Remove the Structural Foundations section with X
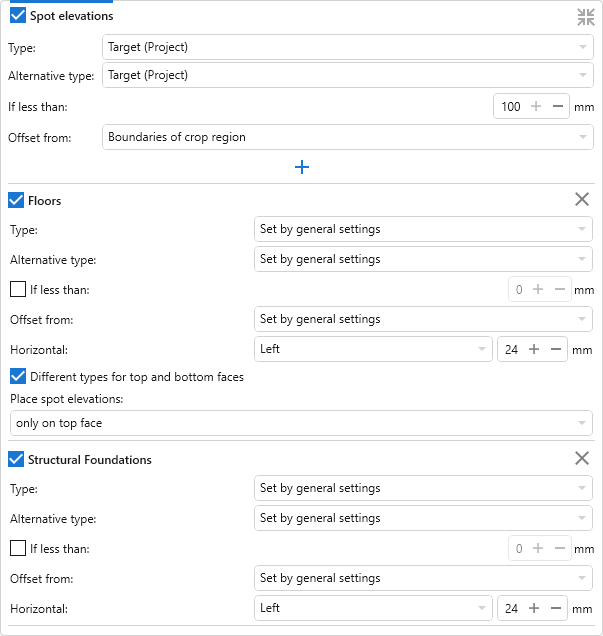603x636 pixels. [x=582, y=459]
